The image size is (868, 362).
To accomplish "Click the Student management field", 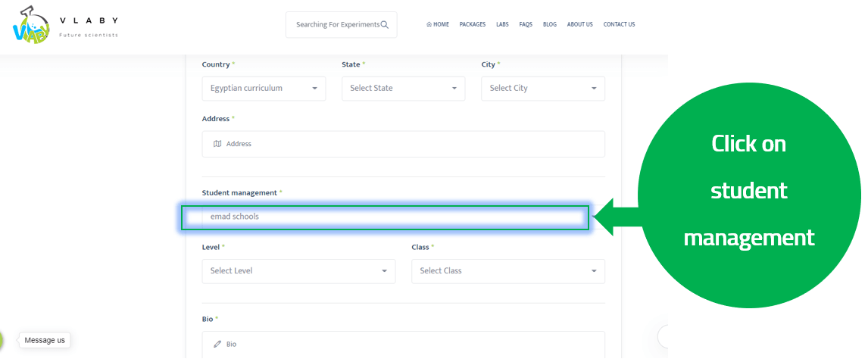I will tap(385, 217).
